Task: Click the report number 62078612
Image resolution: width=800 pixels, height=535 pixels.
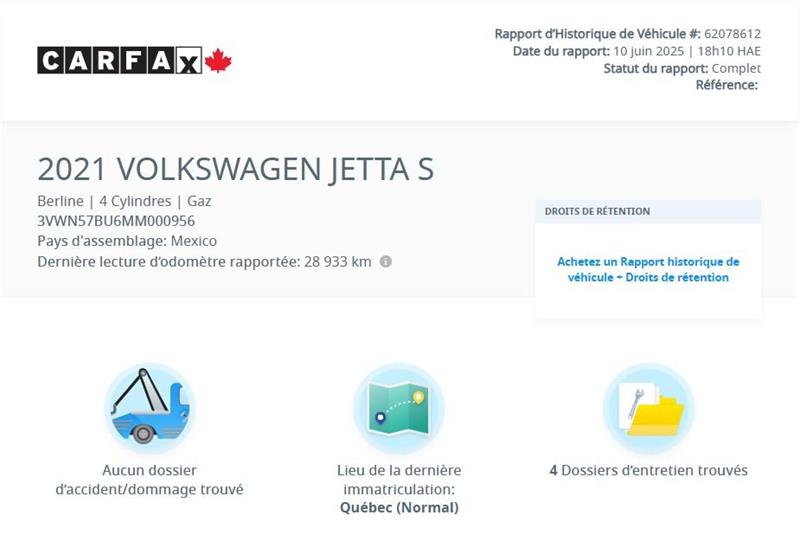Action: coord(732,34)
